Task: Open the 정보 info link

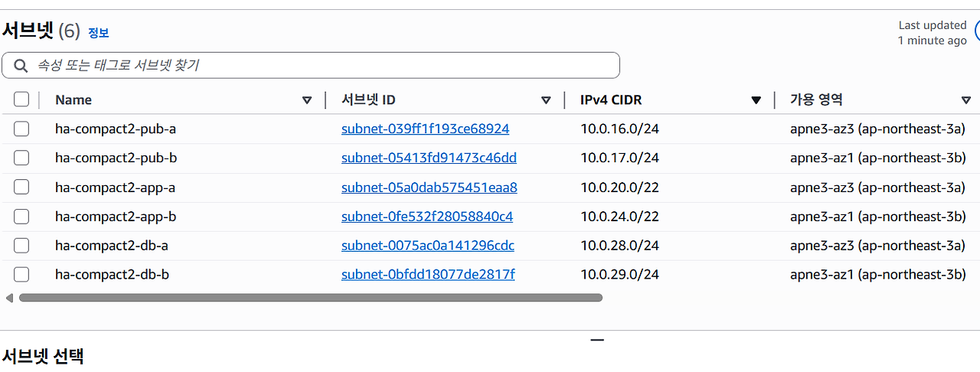Action: pyautogui.click(x=99, y=33)
